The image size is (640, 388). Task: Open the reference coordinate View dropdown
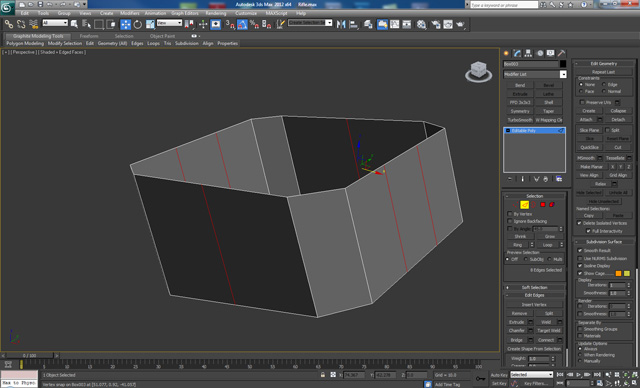pos(169,23)
